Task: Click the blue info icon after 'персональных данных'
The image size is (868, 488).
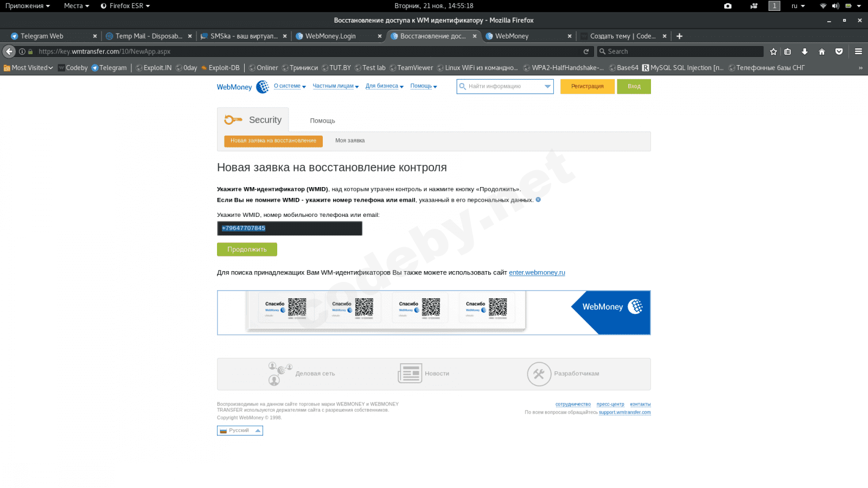Action: click(538, 200)
